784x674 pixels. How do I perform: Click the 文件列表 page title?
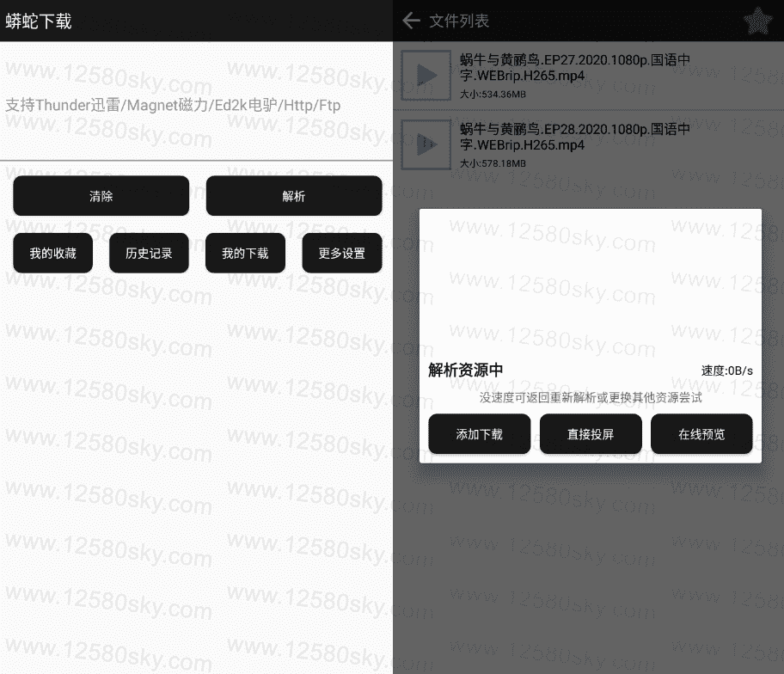[x=459, y=21]
